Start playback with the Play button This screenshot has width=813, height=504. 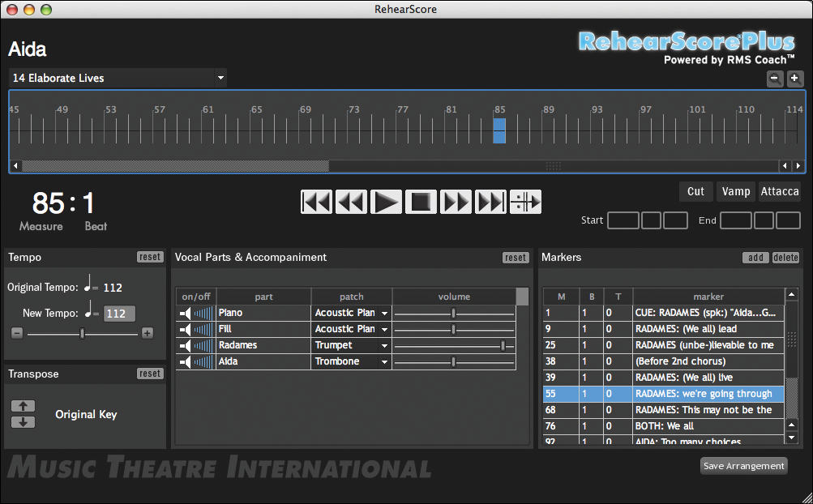[386, 202]
